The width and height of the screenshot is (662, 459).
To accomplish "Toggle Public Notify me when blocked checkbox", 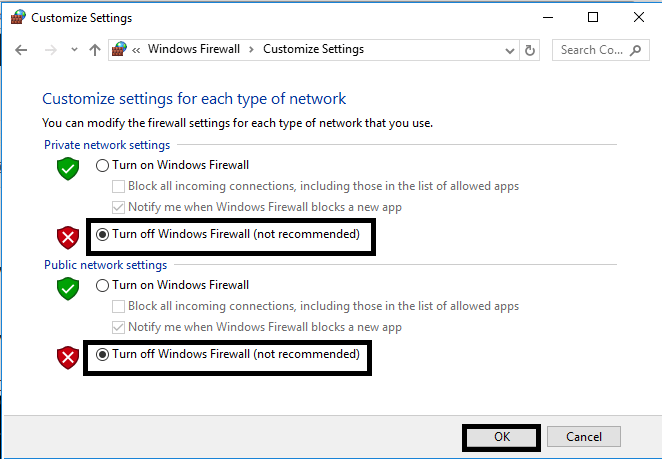I will (x=119, y=327).
